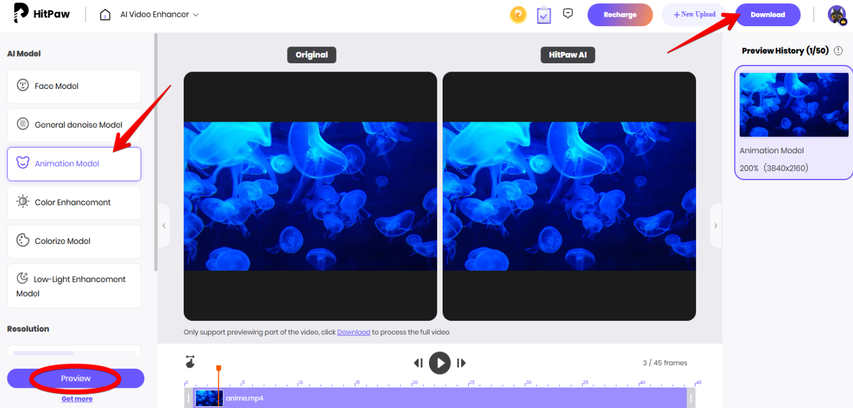
Task: Click the Colorize Model palette icon
Action: pos(22,240)
